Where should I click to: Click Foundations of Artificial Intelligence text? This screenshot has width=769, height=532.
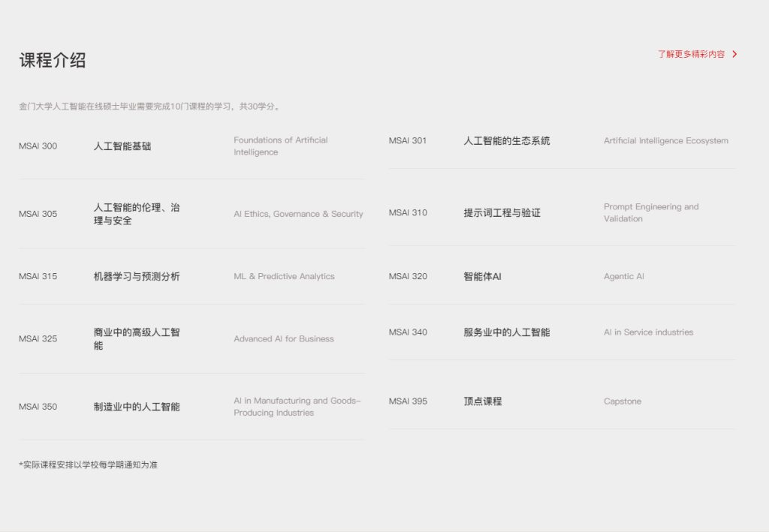(x=280, y=146)
